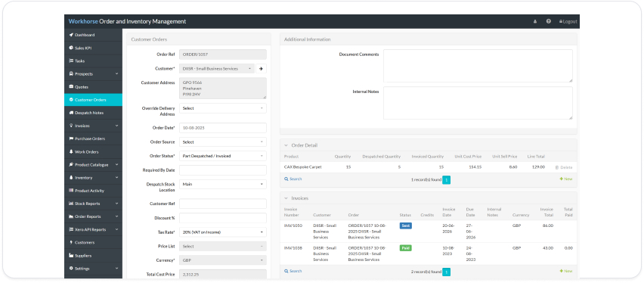644x283 pixels.
Task: Expand the Product Catalogue submenu chevron
Action: [x=116, y=164]
